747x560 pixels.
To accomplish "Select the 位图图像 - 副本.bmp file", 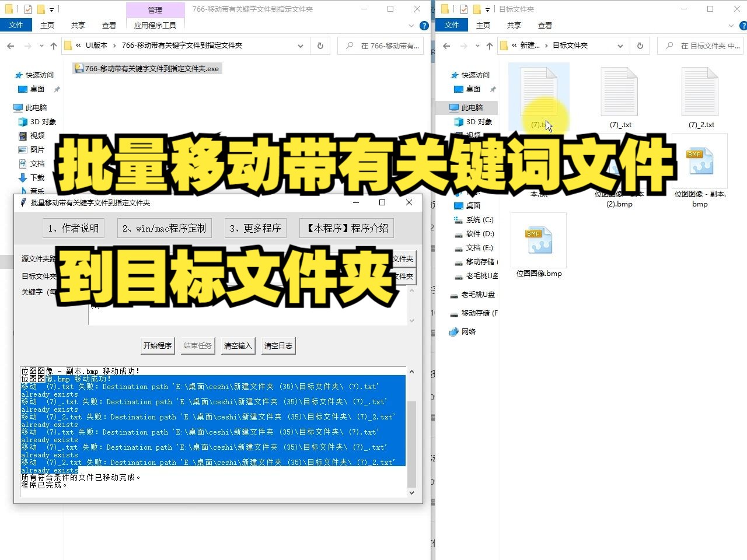I will point(700,170).
